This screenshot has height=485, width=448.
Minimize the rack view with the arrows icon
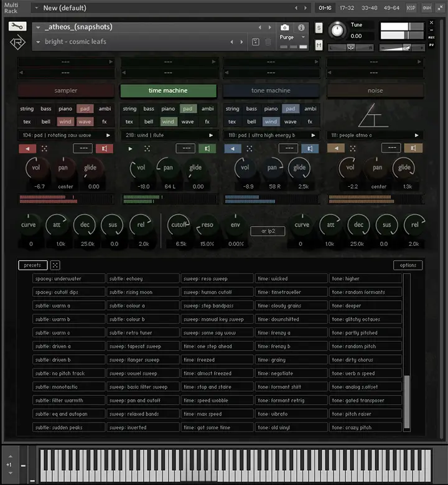coord(440,7)
